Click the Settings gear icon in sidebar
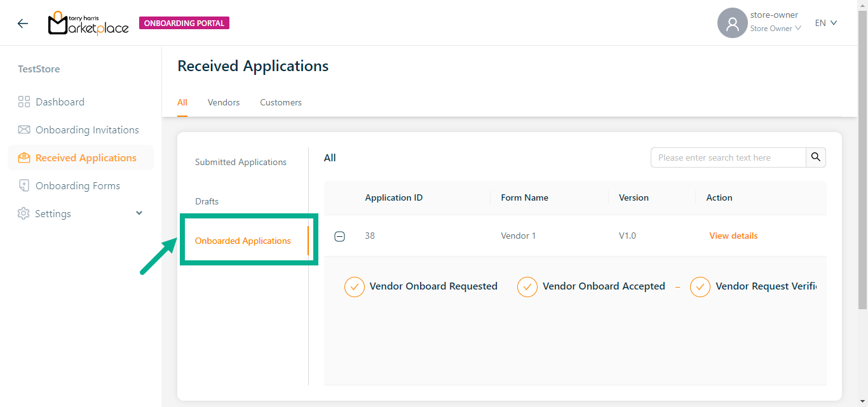Viewport: 868px width, 407px height. coord(24,214)
